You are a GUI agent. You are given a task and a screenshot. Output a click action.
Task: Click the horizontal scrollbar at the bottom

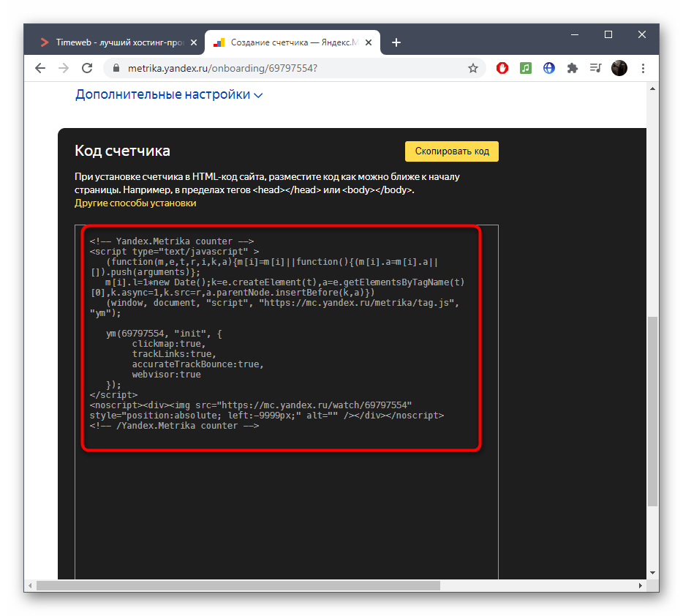[x=238, y=585]
